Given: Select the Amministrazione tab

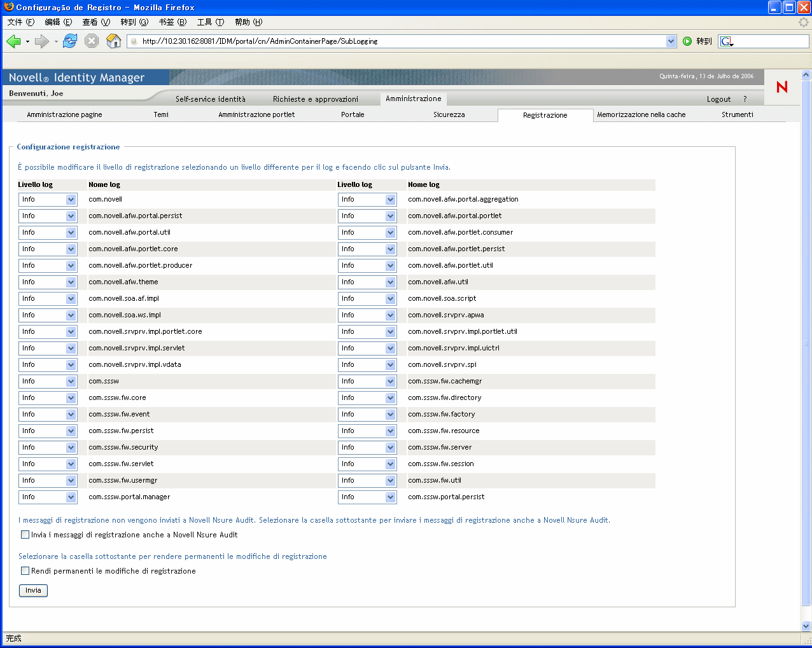Looking at the screenshot, I should pyautogui.click(x=414, y=99).
